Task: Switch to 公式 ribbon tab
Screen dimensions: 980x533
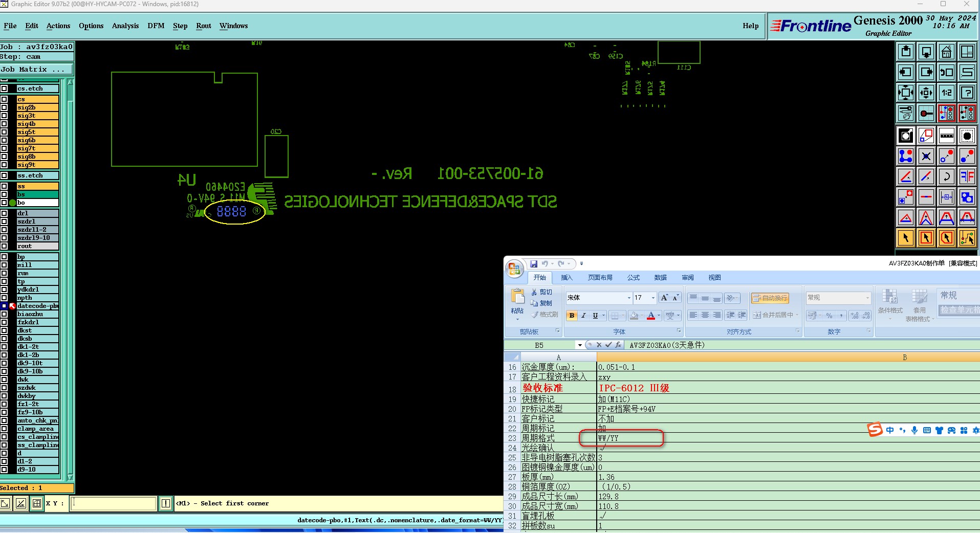Action: 634,278
